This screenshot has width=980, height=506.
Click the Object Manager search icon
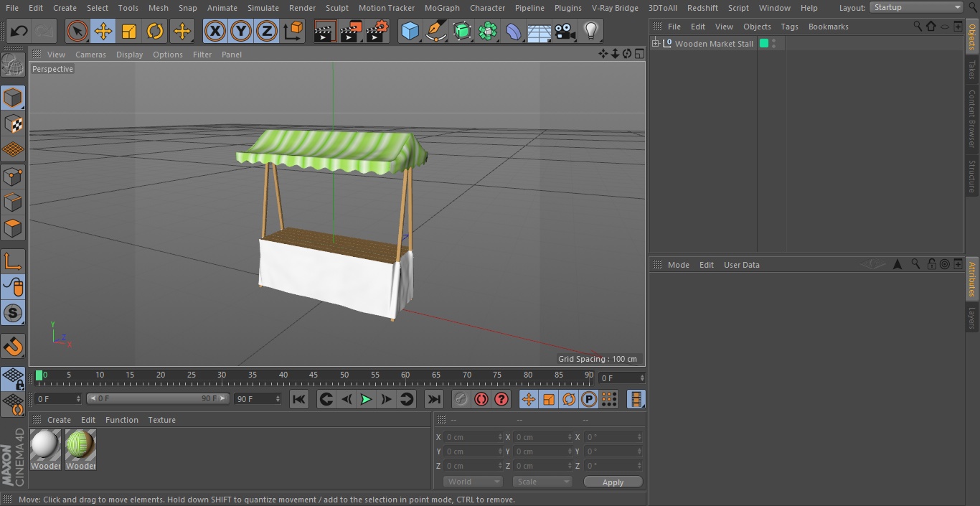[918, 26]
